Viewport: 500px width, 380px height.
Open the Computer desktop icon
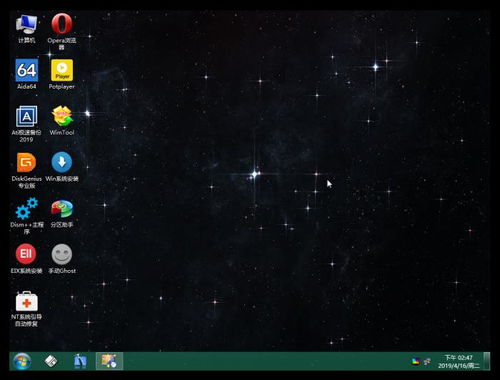point(26,29)
